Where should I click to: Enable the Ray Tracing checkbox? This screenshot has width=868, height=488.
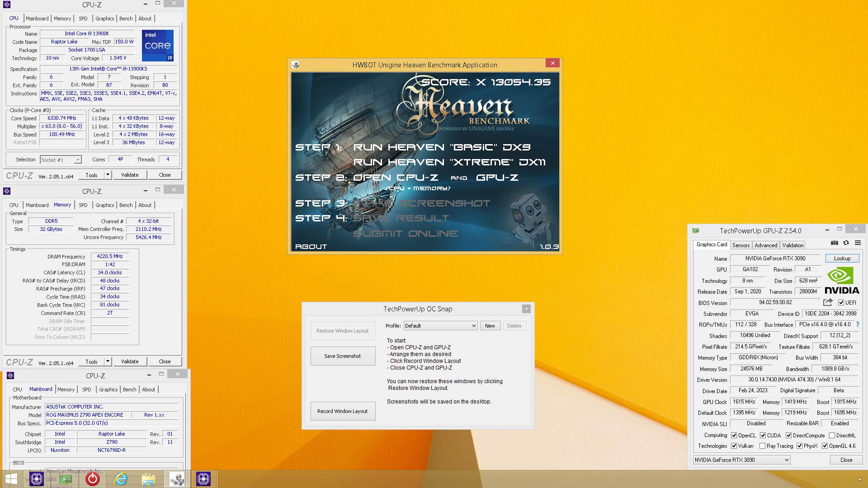click(763, 446)
